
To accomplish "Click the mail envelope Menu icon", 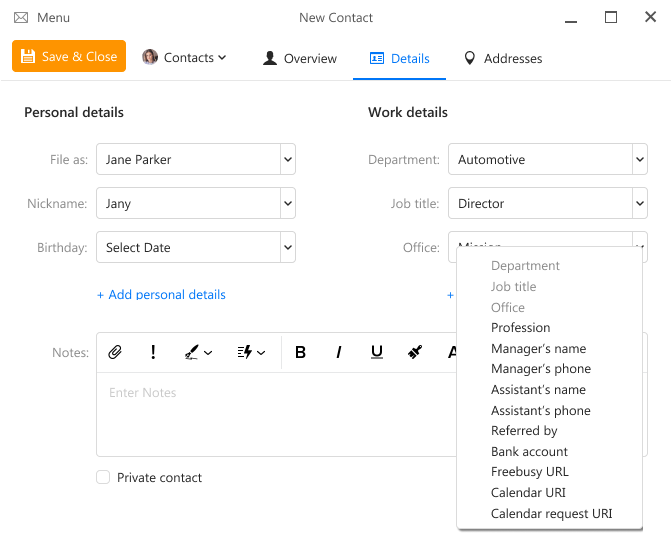I will (x=21, y=18).
